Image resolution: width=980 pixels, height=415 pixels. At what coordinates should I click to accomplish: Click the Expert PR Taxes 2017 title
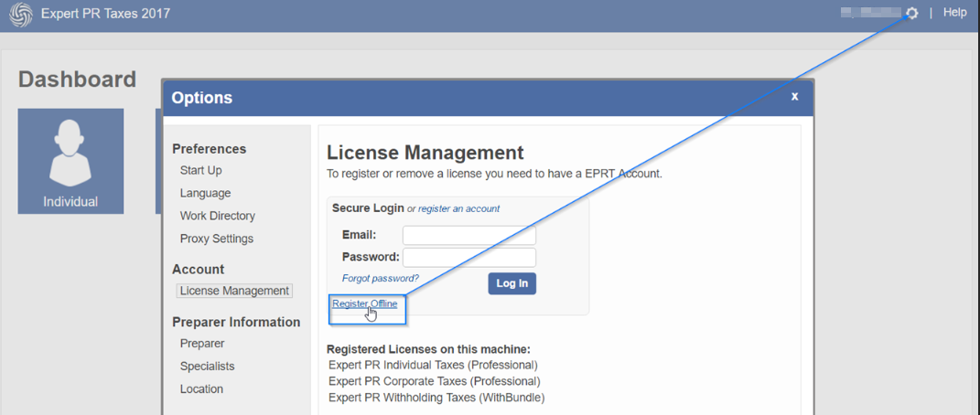click(105, 14)
